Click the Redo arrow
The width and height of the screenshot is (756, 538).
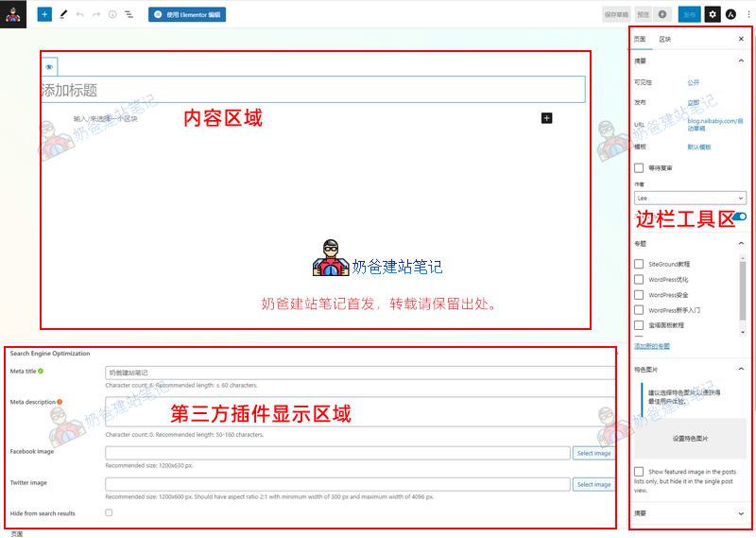96,14
